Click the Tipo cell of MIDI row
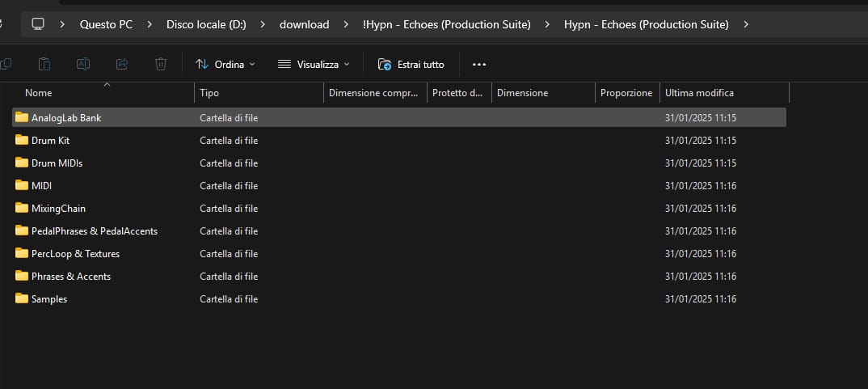 pos(229,186)
